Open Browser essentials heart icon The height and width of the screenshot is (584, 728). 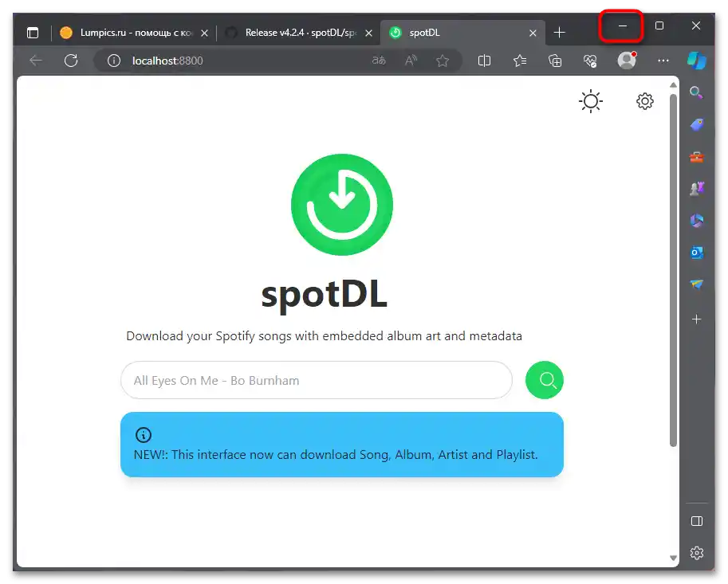[x=590, y=61]
